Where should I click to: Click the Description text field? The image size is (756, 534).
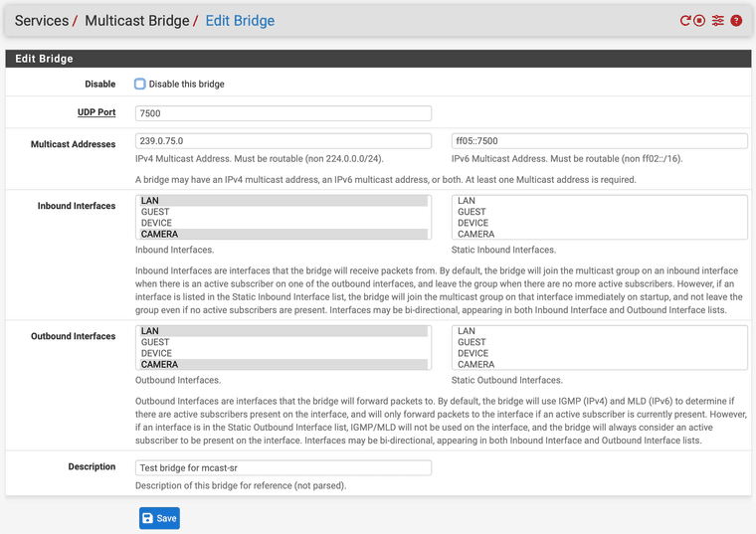coord(283,467)
